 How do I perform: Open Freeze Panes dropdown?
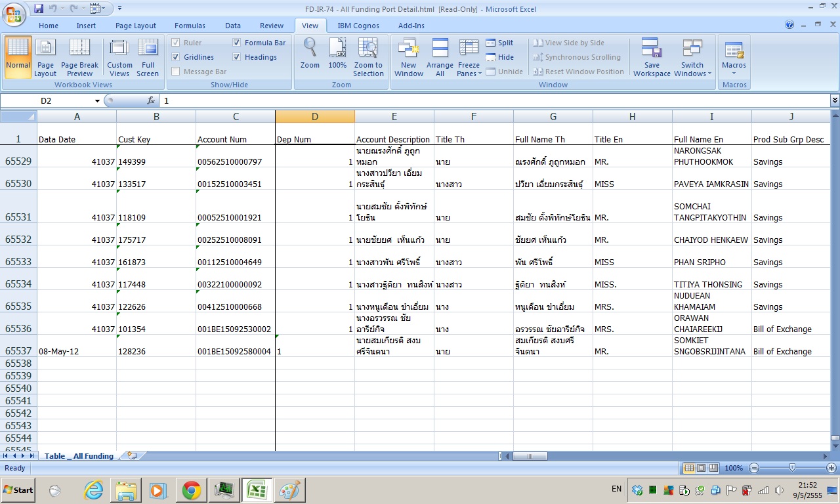click(469, 57)
